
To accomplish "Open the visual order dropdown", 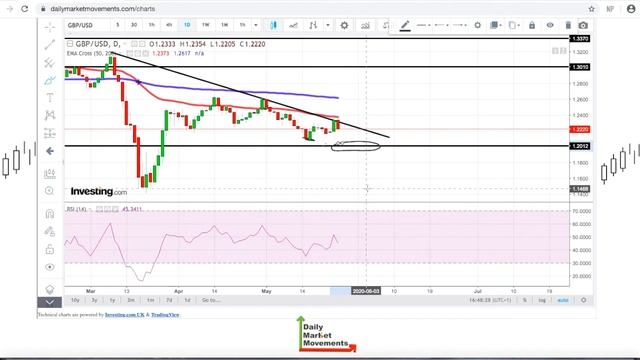I will pyautogui.click(x=496, y=25).
